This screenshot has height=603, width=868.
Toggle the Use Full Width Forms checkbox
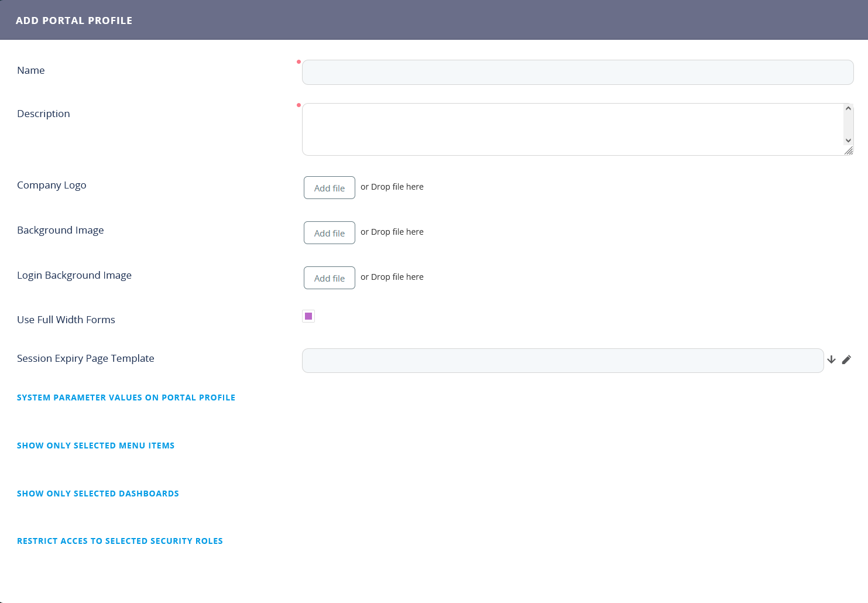tap(308, 316)
